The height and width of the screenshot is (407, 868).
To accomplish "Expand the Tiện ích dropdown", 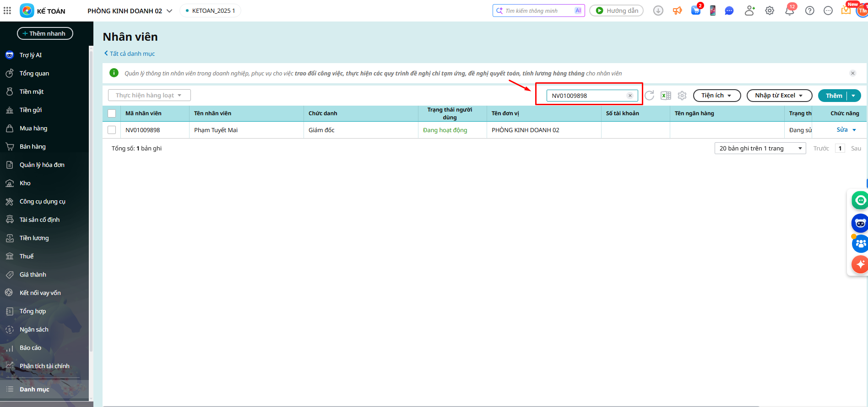I will pos(716,96).
